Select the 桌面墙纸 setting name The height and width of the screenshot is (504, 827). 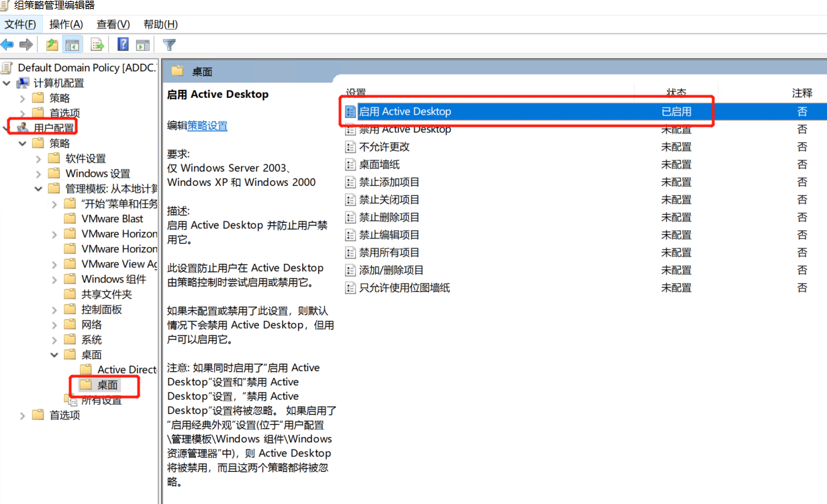(379, 164)
